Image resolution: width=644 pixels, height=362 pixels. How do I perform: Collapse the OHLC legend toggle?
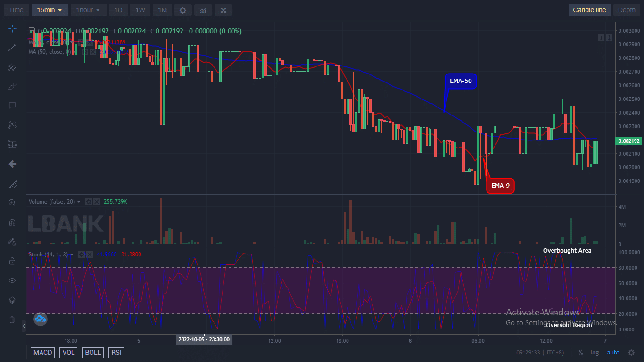tap(31, 31)
